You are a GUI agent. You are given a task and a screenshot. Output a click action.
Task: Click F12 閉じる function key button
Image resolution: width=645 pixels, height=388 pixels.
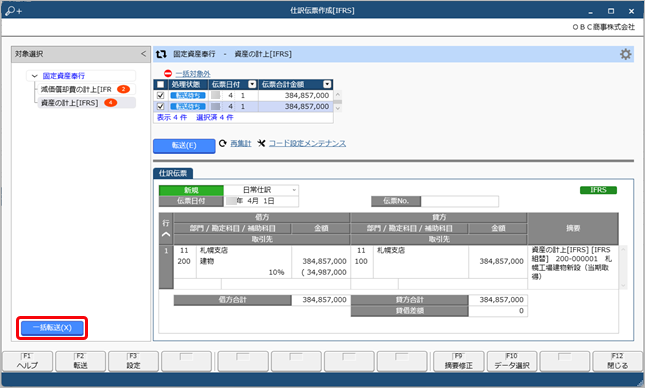tap(617, 361)
